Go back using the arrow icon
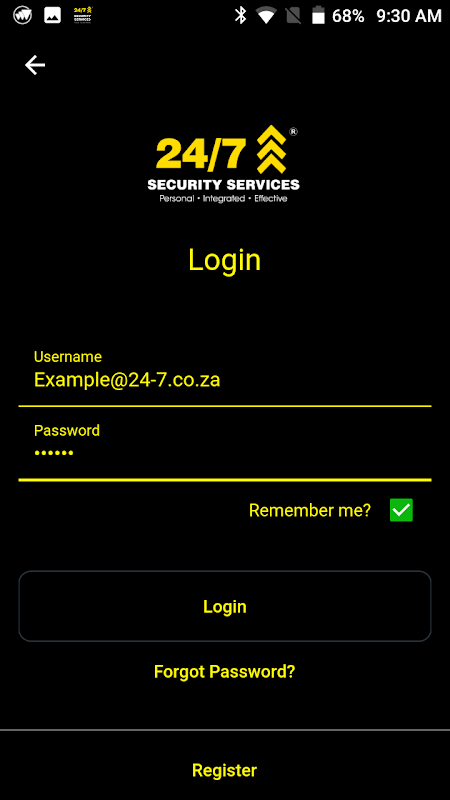The height and width of the screenshot is (800, 450). point(35,65)
